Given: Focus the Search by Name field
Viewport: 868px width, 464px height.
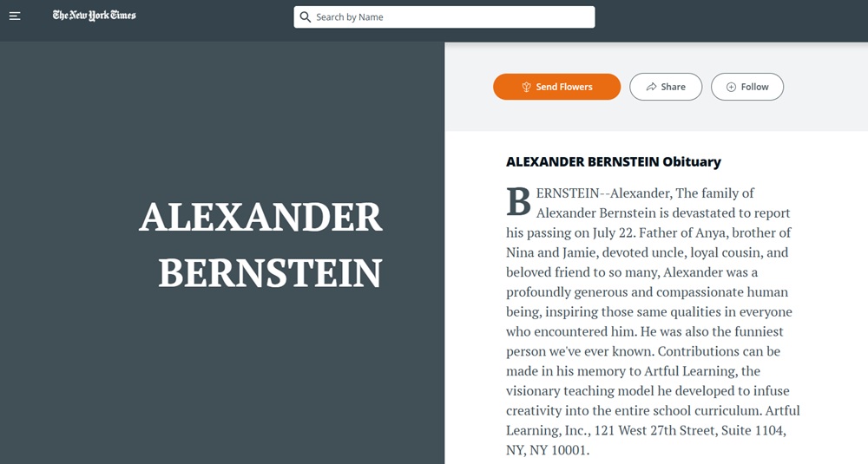Looking at the screenshot, I should coord(444,17).
